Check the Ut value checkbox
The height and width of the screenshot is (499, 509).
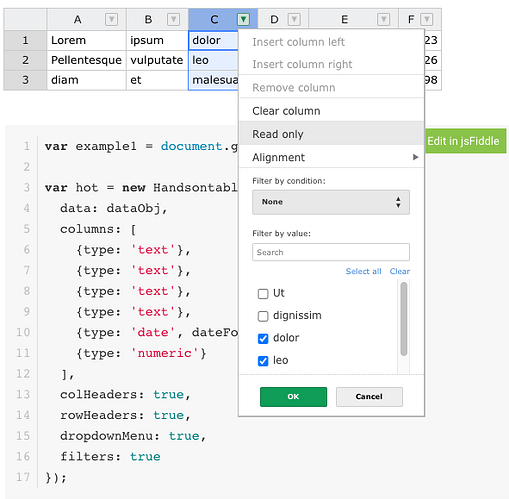point(263,294)
